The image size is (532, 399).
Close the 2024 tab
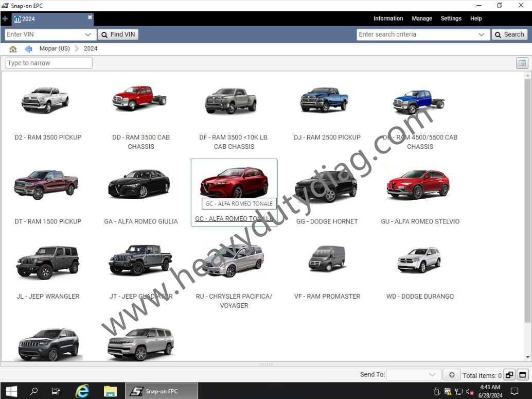(90, 17)
